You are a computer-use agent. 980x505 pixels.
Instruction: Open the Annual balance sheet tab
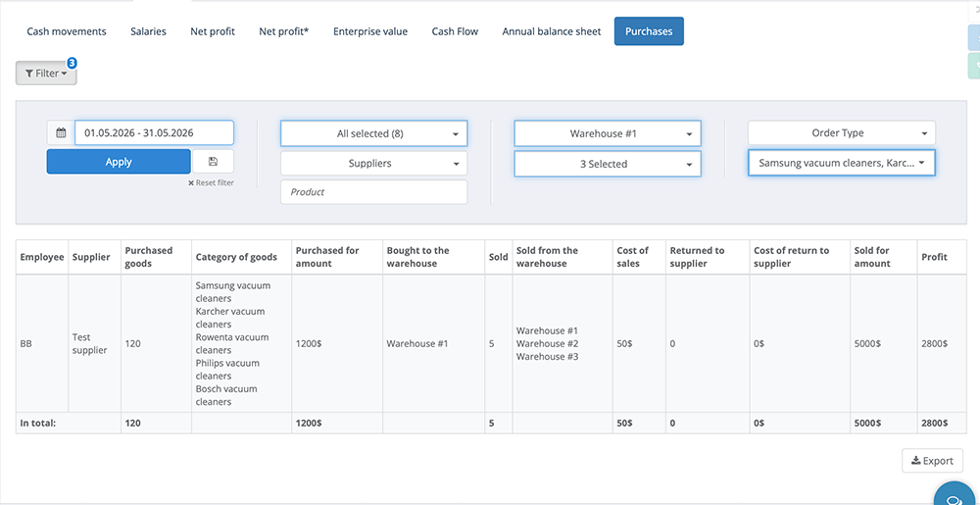tap(551, 31)
